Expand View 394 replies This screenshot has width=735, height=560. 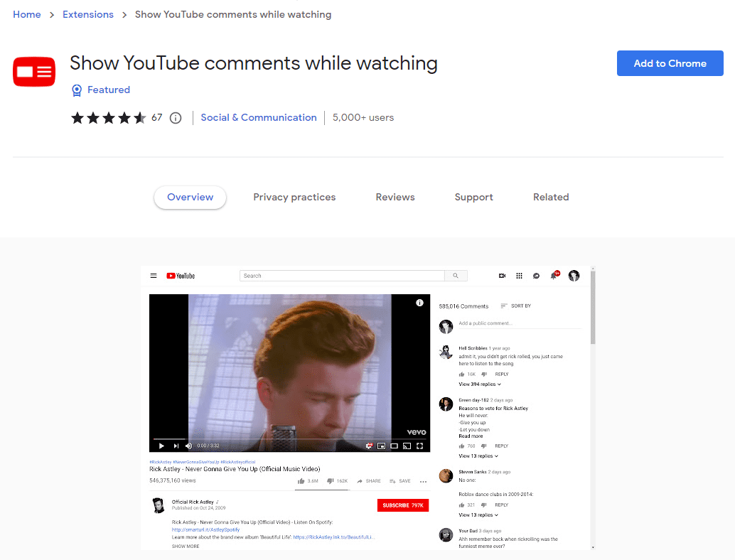coord(480,384)
